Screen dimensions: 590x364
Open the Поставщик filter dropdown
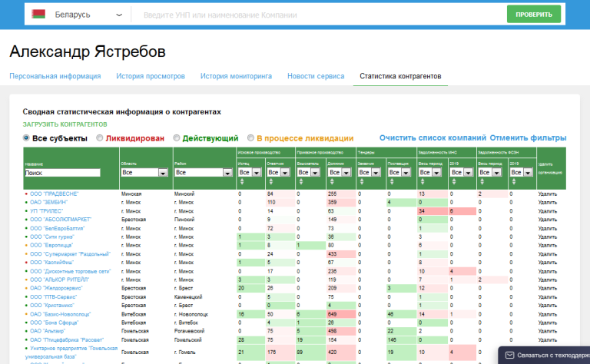[x=399, y=172]
